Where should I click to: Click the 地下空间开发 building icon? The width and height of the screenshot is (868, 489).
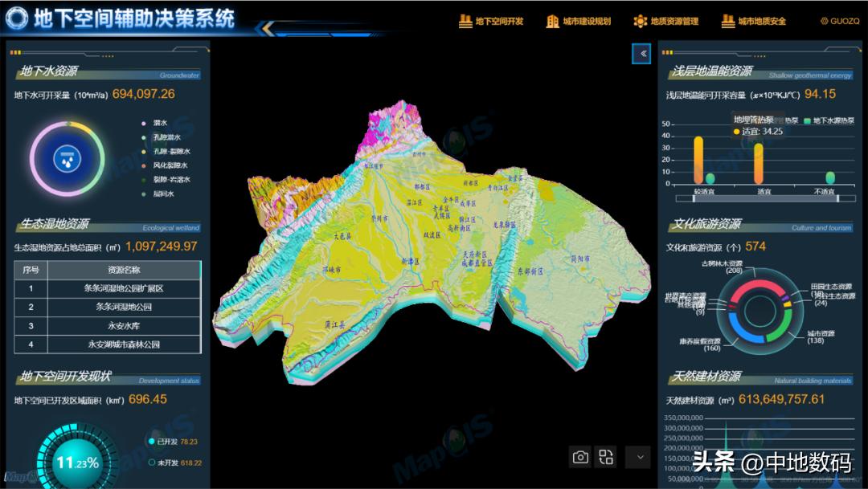pos(466,22)
